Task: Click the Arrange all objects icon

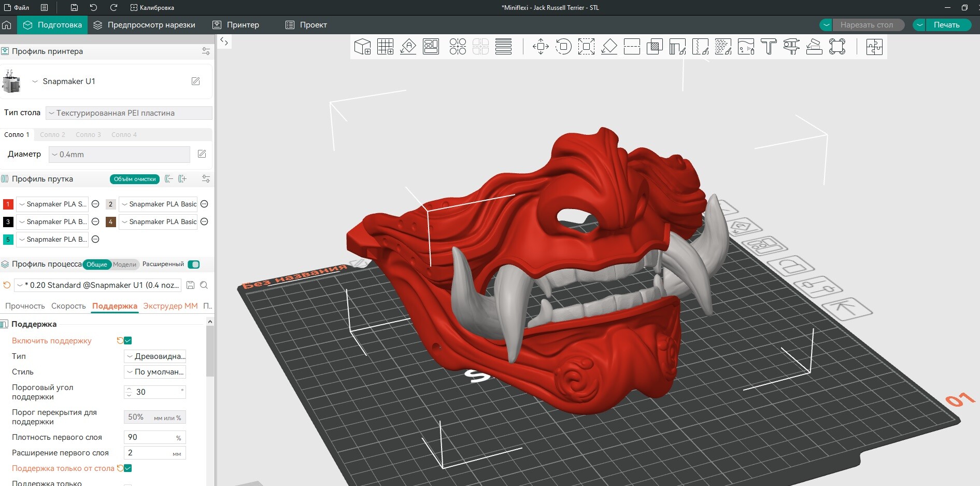Action: 431,47
